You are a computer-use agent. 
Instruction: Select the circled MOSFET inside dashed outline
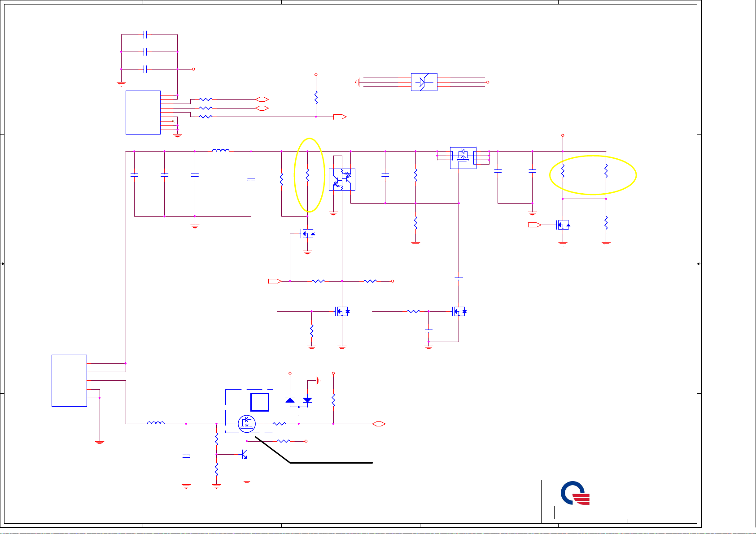pos(246,423)
